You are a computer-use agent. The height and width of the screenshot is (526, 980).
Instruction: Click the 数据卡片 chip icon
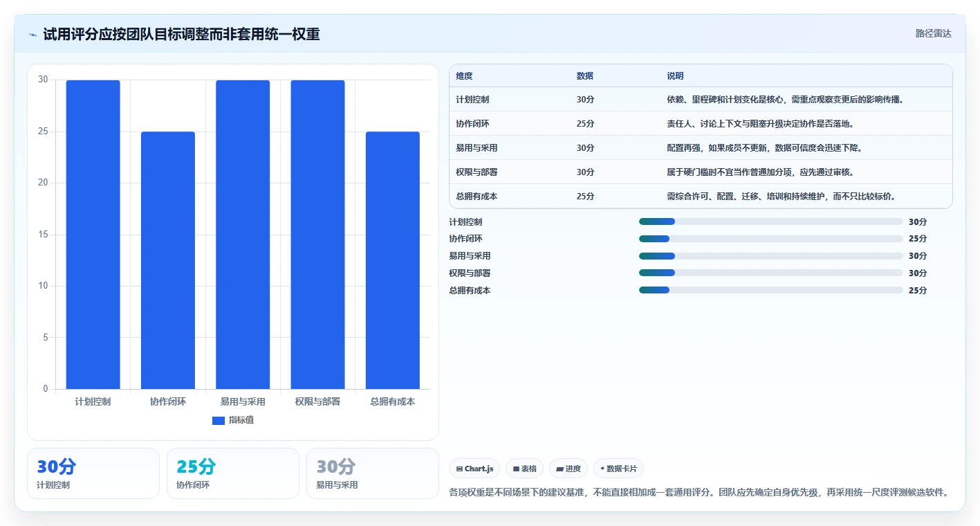click(x=602, y=469)
